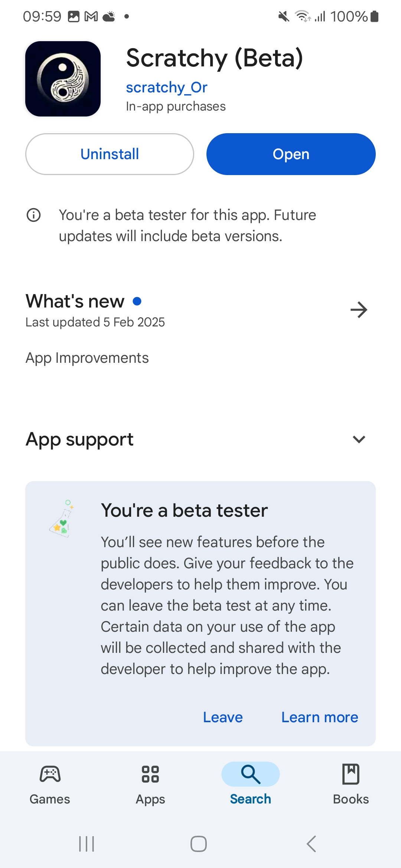Tap the What's new heading
This screenshot has width=401, height=868.
tap(75, 301)
